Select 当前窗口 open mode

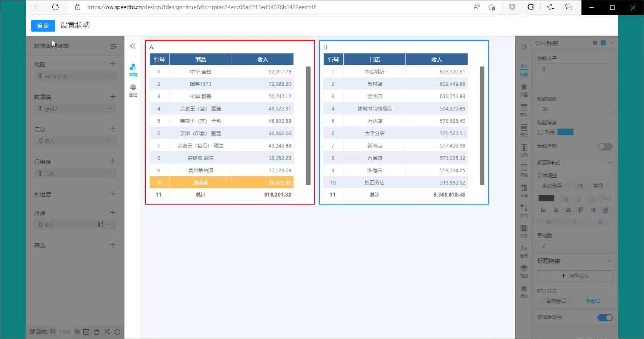pos(556,301)
